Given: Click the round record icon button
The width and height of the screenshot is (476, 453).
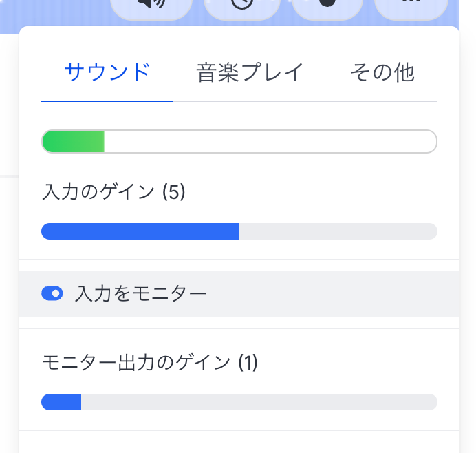Looking at the screenshot, I should [x=327, y=8].
